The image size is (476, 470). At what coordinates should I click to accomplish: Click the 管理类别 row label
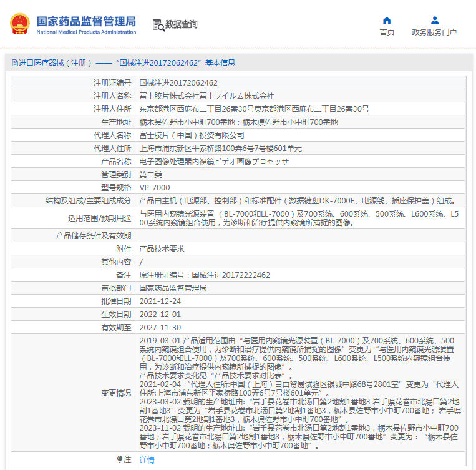116,175
